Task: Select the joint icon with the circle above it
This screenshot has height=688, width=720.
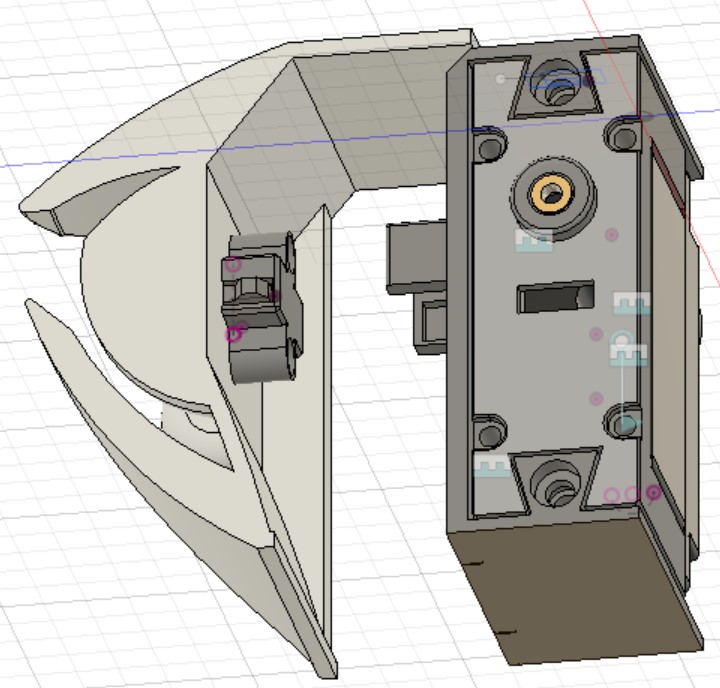Action: [x=628, y=354]
